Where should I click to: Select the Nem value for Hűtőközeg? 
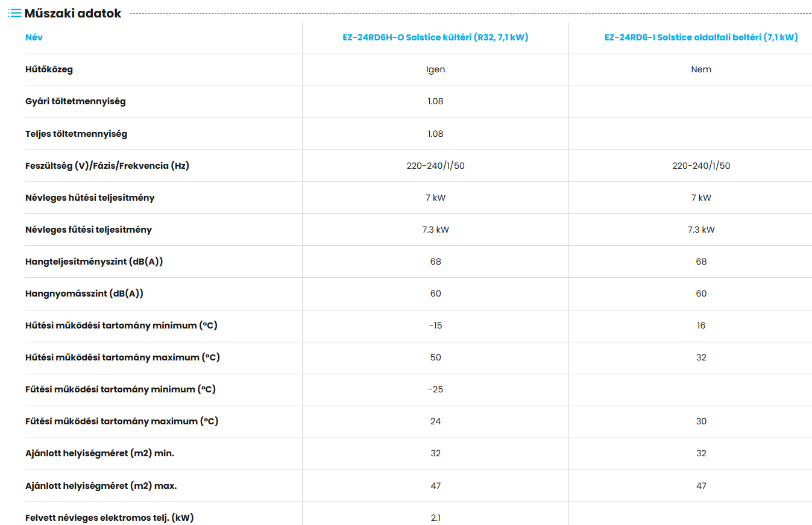(701, 69)
